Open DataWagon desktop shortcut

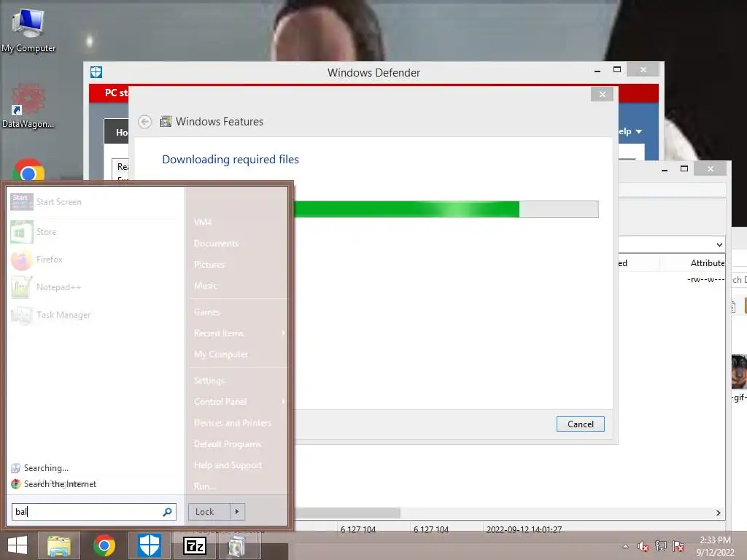(28, 106)
